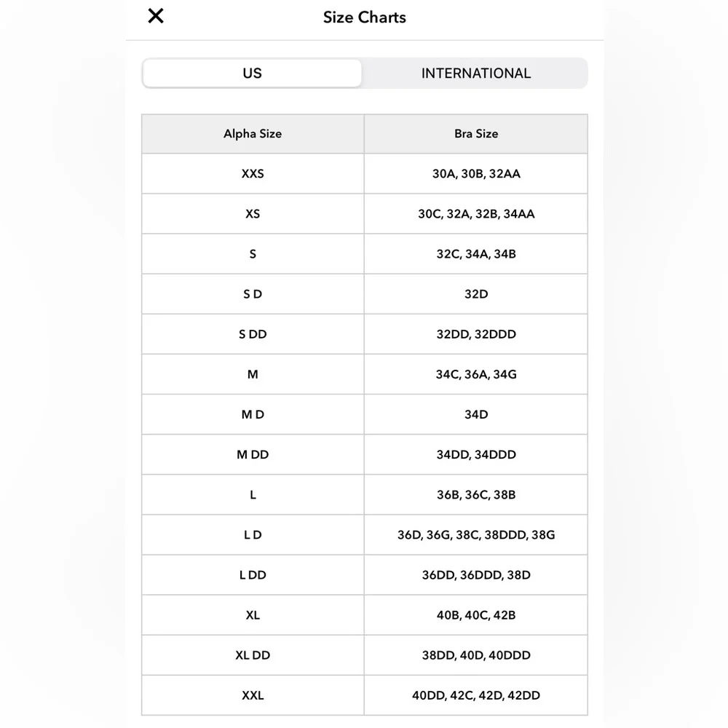Image resolution: width=728 pixels, height=728 pixels.
Task: Click the Size Charts title text
Action: (x=365, y=17)
